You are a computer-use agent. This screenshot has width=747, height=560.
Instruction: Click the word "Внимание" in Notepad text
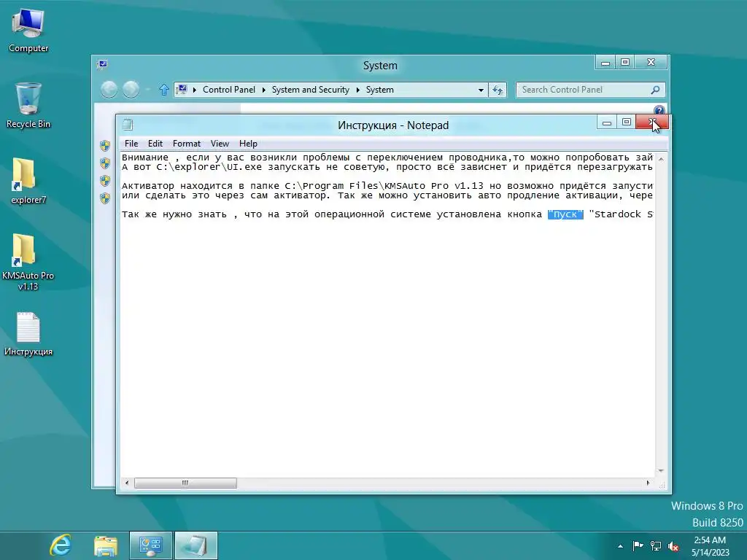point(145,157)
